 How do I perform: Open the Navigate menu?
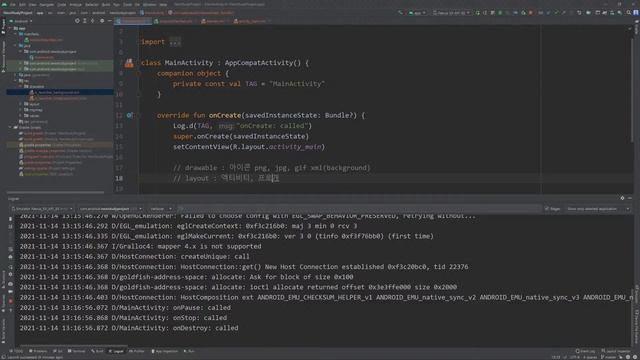[47, 4]
